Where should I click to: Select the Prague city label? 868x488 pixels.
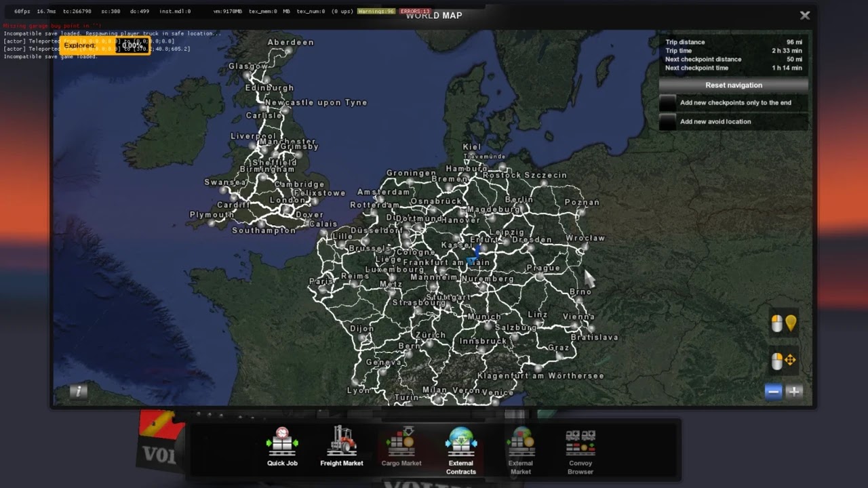coord(544,268)
